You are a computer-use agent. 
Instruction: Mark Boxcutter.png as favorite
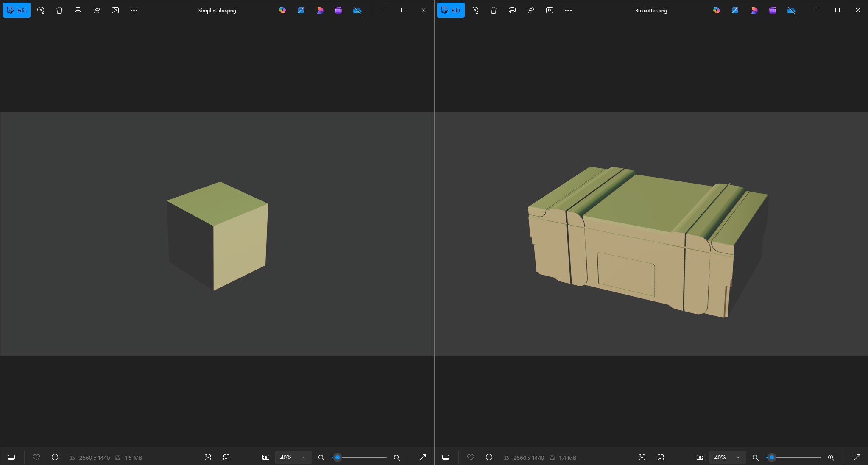pos(471,457)
